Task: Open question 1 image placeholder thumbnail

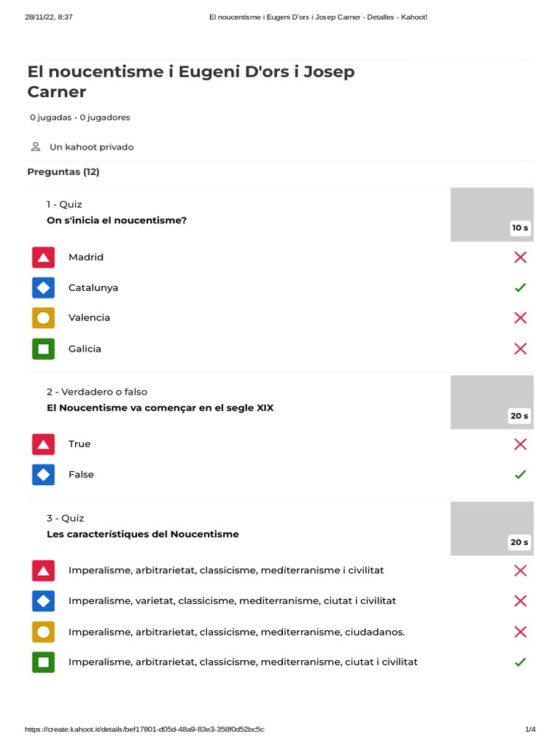Action: tap(491, 214)
